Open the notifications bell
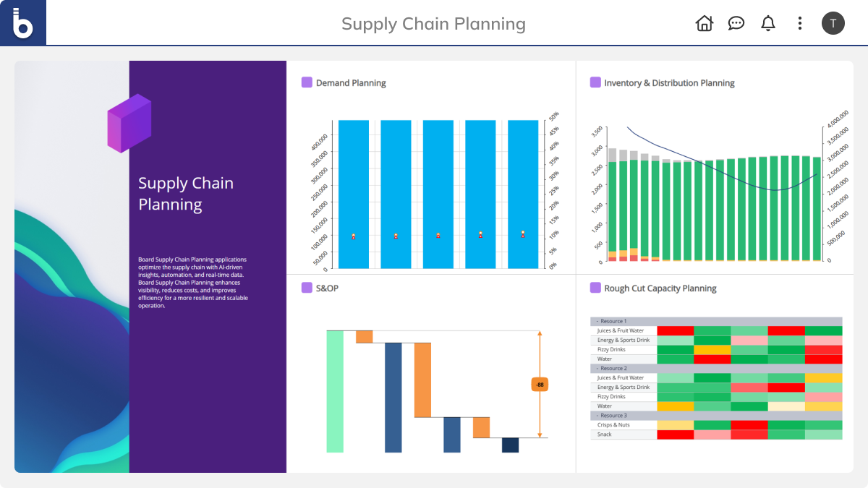 coord(767,23)
